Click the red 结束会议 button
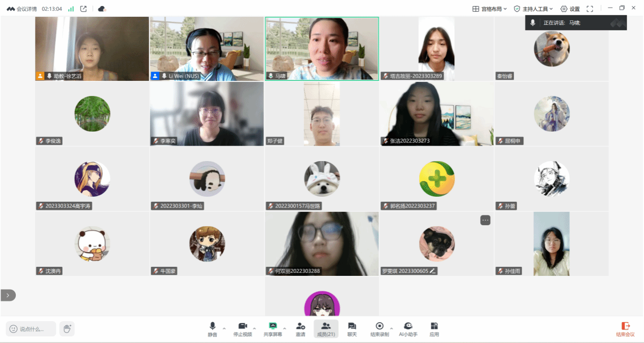Screen dimensions: 644x343 point(625,329)
